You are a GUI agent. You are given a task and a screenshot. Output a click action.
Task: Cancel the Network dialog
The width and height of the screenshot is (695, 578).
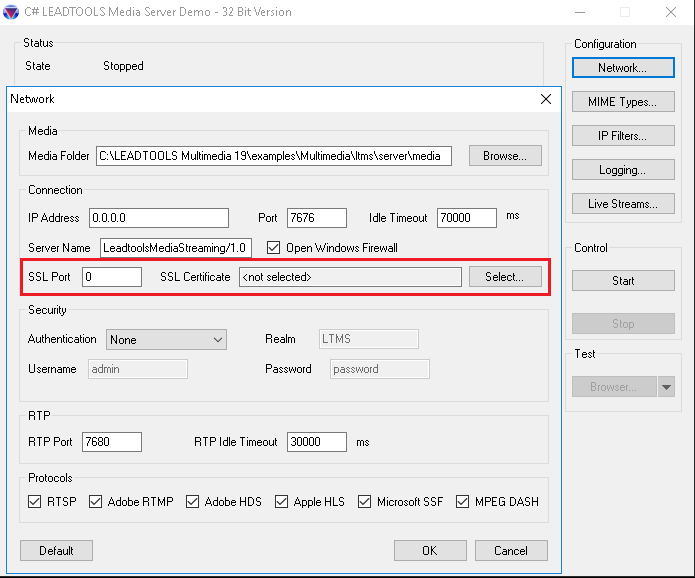(511, 551)
